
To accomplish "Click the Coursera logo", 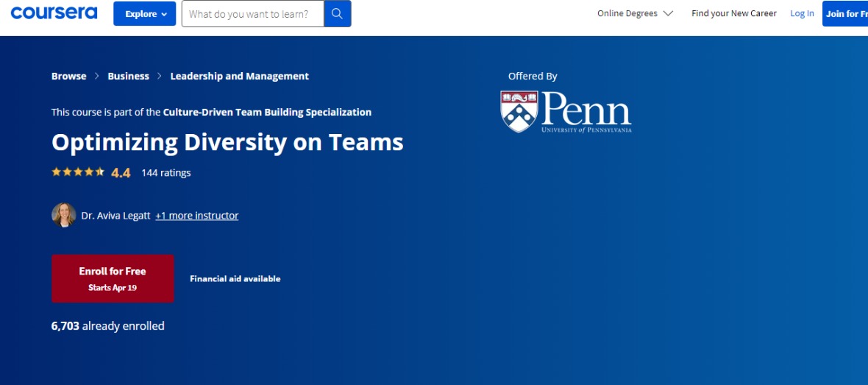I will [54, 13].
